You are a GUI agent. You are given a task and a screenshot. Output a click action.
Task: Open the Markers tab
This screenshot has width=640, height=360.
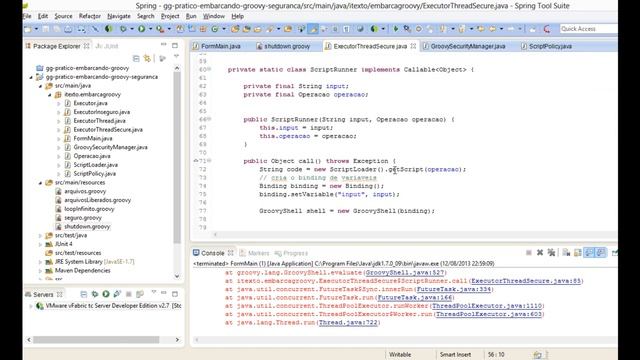pos(254,253)
